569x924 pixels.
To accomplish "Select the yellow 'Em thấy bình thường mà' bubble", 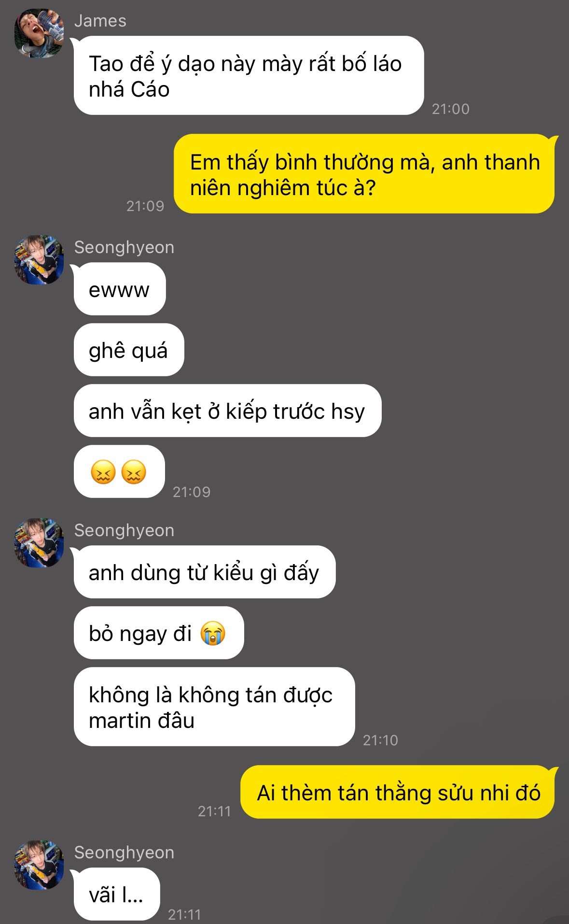I will click(x=364, y=174).
